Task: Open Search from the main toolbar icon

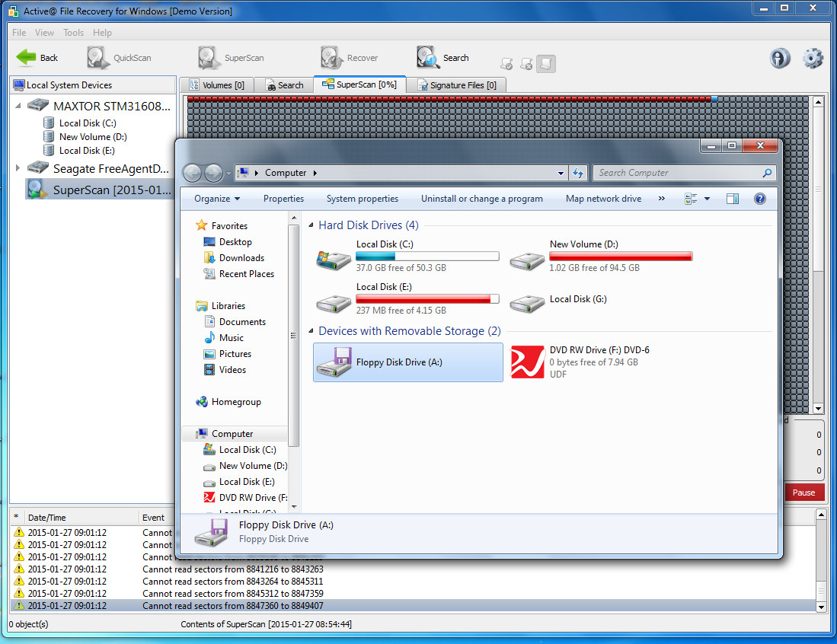Action: tap(427, 58)
